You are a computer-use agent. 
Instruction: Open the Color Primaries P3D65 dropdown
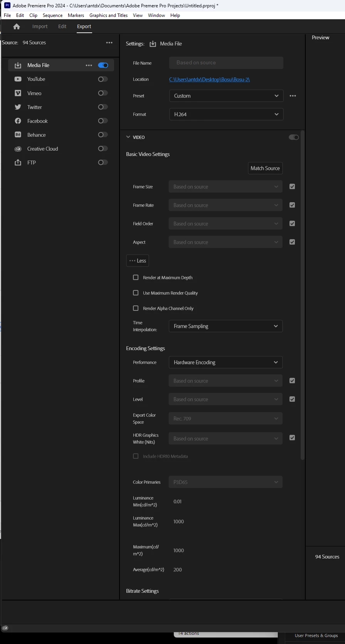[226, 482]
